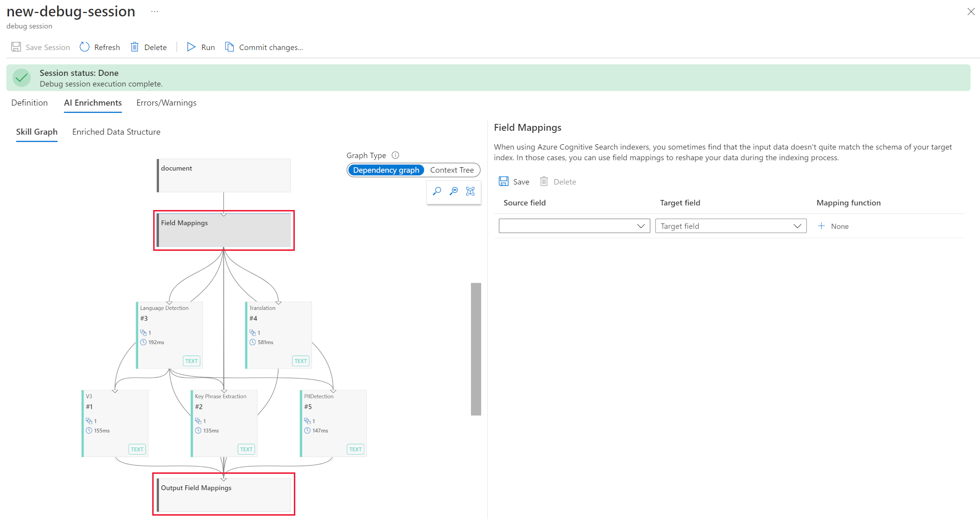Image resolution: width=980 pixels, height=519 pixels.
Task: Select the Output Field Mappings node
Action: (x=224, y=495)
